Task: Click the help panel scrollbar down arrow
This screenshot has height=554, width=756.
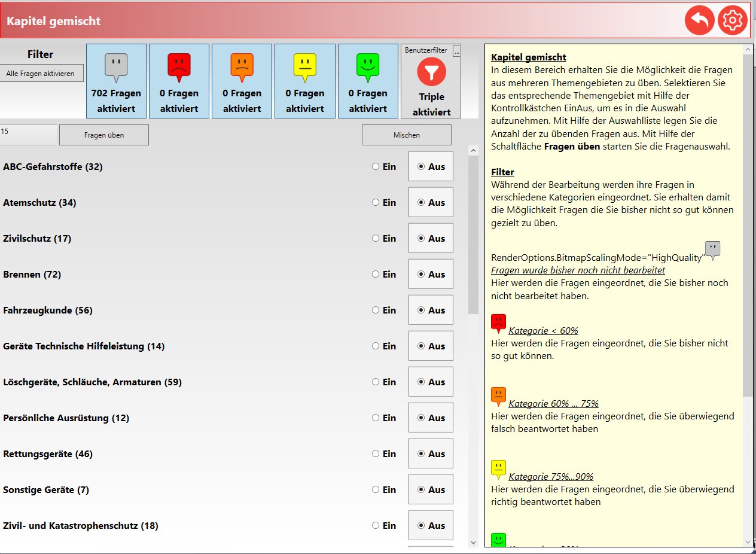Action: pyautogui.click(x=748, y=541)
